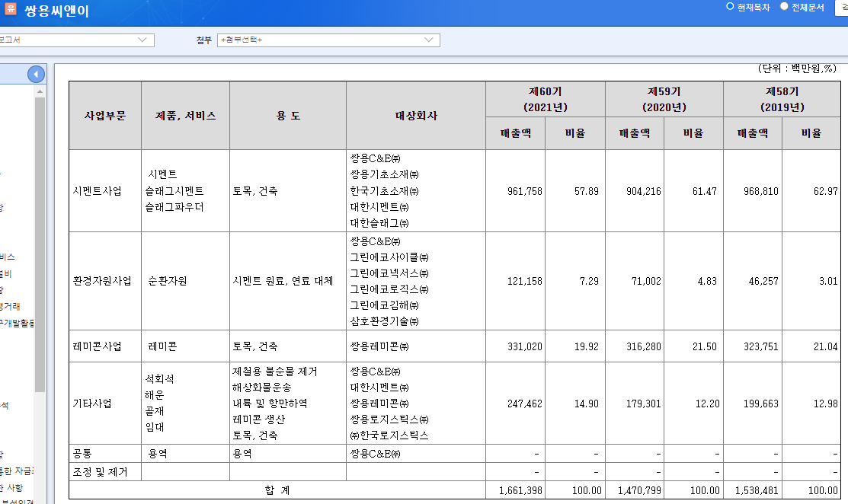848x504 pixels.
Task: Click the 환경자원사업 row label
Action: (x=102, y=281)
